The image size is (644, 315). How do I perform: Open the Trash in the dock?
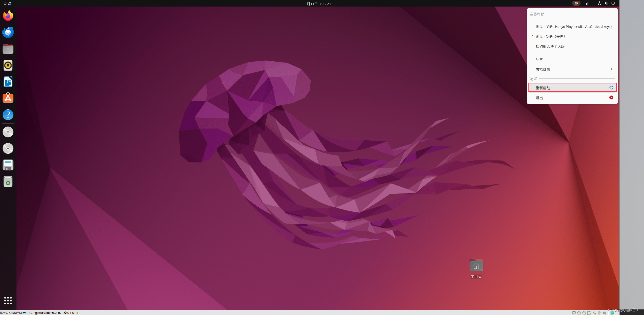click(x=8, y=181)
